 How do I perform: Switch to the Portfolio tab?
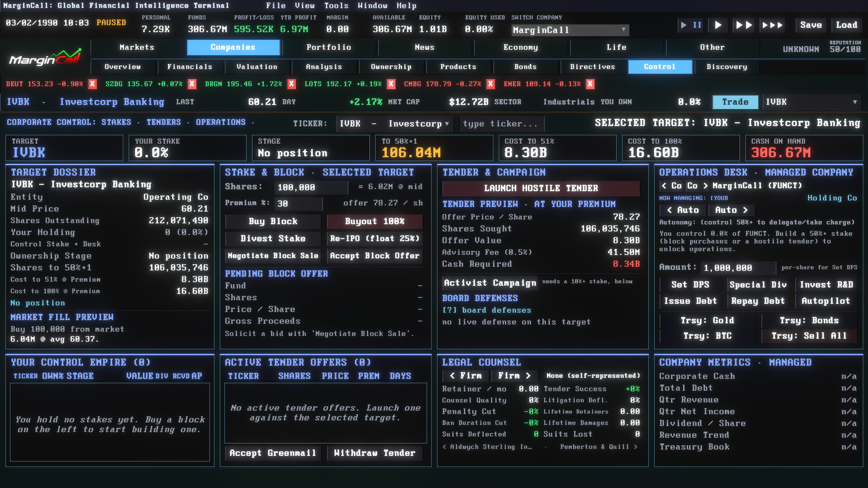[329, 47]
